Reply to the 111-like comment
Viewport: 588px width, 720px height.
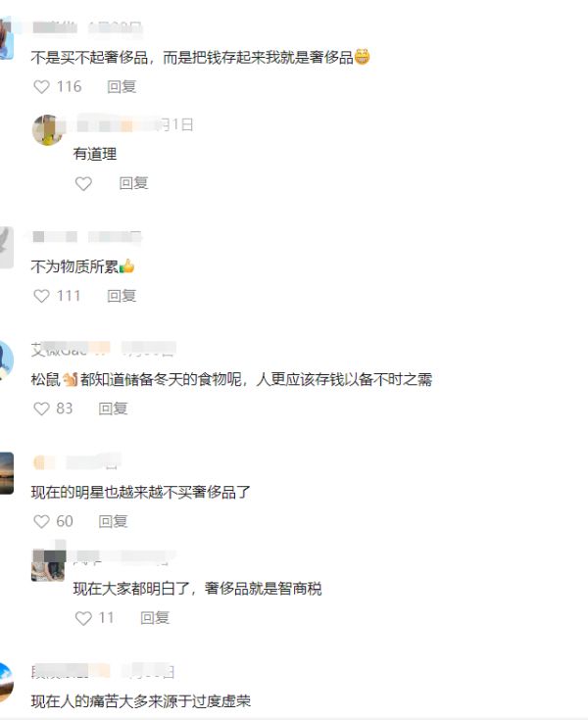122,296
